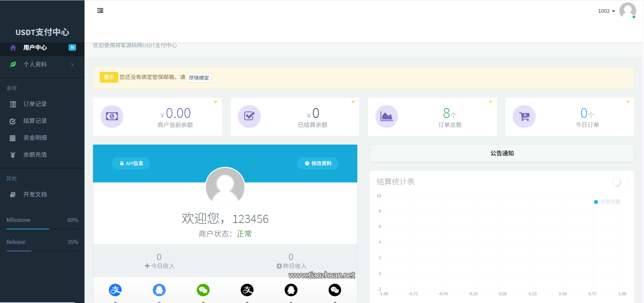Click the API信息 button
The image size is (644, 303).
click(131, 163)
